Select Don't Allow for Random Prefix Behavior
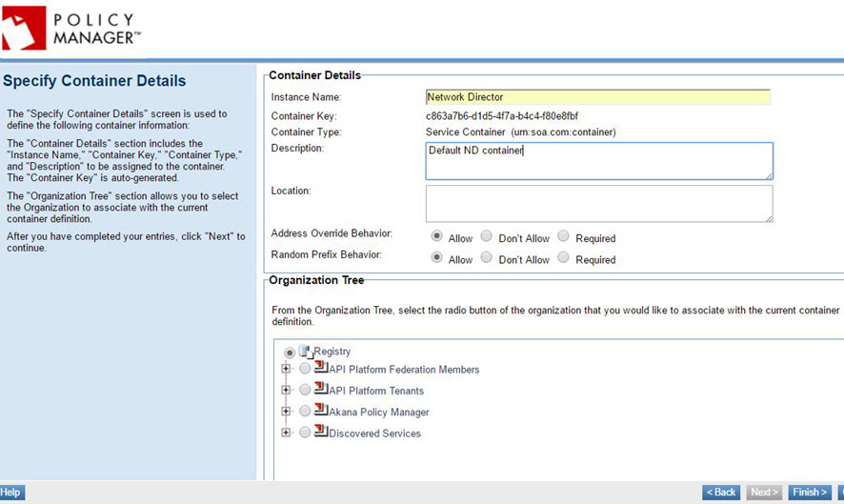The image size is (844, 504). pyautogui.click(x=486, y=257)
